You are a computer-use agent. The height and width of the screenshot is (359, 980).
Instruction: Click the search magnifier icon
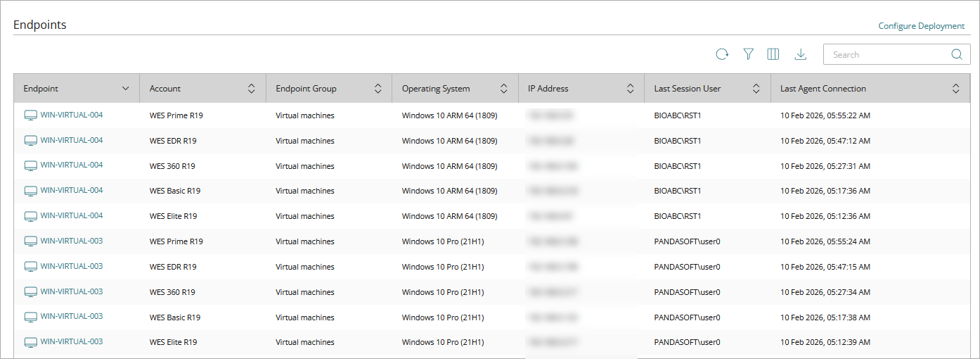coord(957,54)
